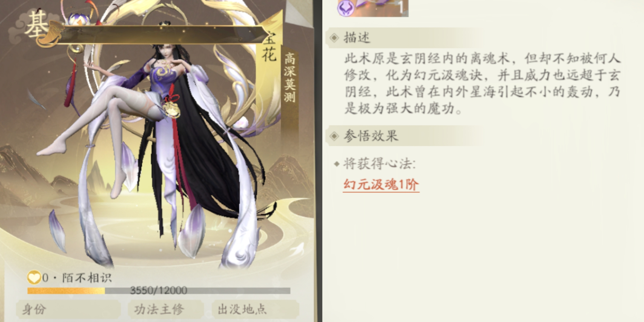This screenshot has height=322, width=644.
Task: Click the 3550/12000 affinity progress bar
Action: click(159, 291)
